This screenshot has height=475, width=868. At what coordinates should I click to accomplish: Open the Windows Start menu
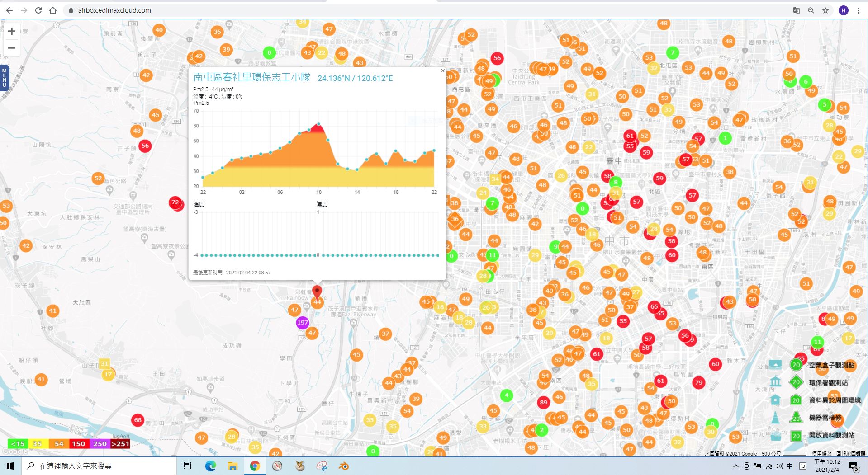(x=10, y=466)
